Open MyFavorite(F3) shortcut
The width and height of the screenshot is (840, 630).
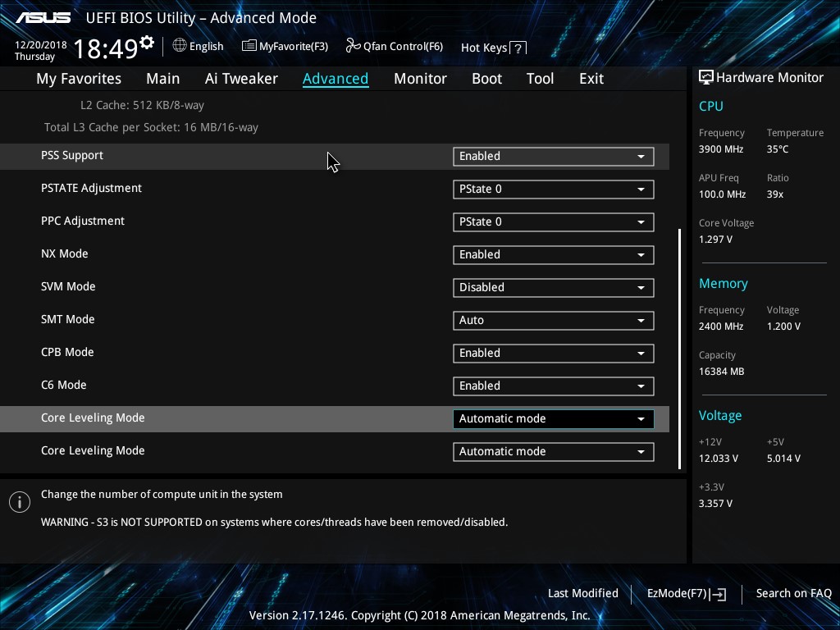point(285,47)
